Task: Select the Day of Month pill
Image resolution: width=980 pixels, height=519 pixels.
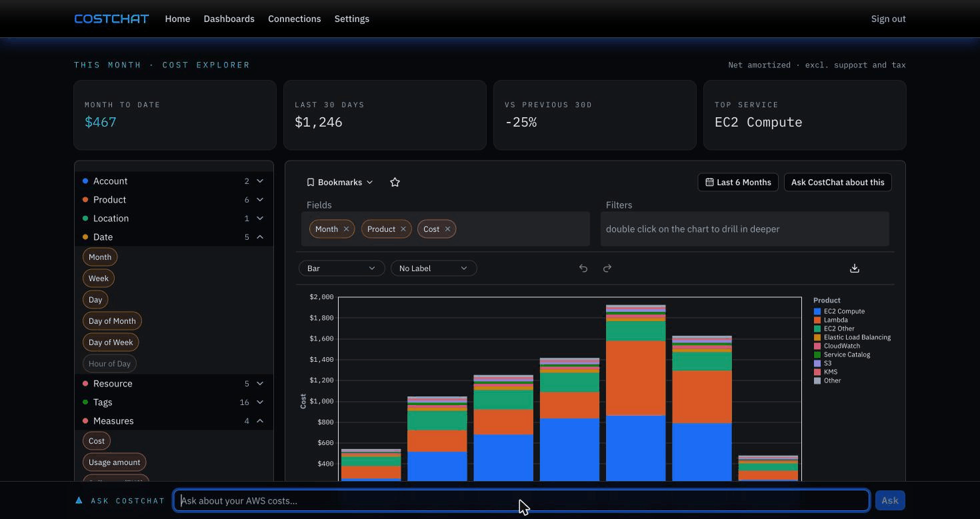Action: tap(112, 320)
